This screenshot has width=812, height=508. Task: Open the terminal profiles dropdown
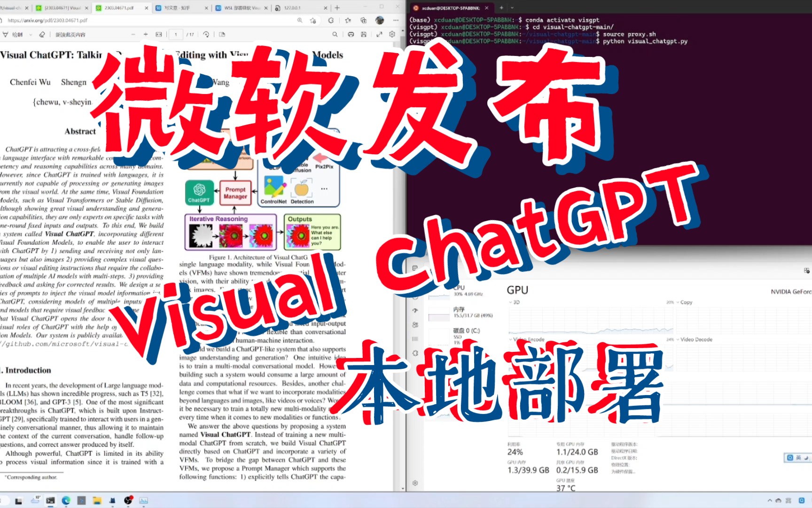point(512,8)
